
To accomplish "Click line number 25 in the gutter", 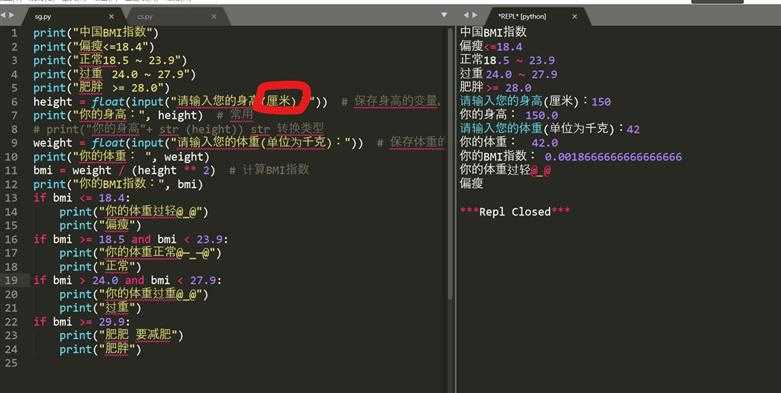I will [11, 363].
